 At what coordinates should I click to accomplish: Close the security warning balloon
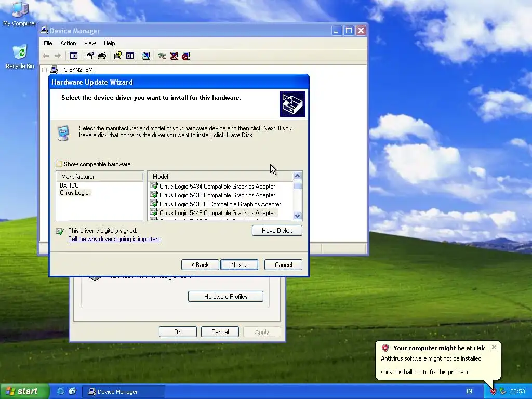click(494, 347)
